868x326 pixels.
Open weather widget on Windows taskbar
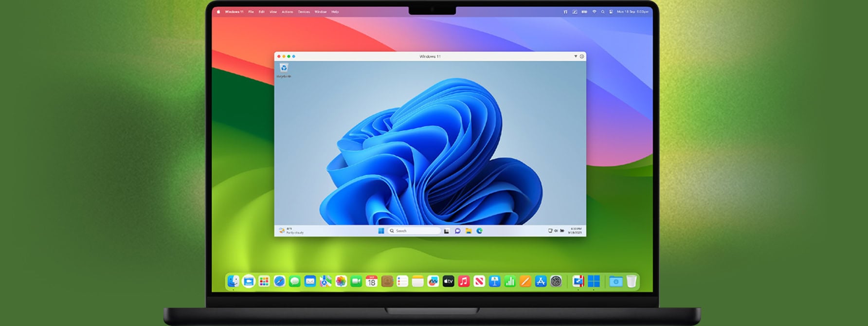(291, 231)
